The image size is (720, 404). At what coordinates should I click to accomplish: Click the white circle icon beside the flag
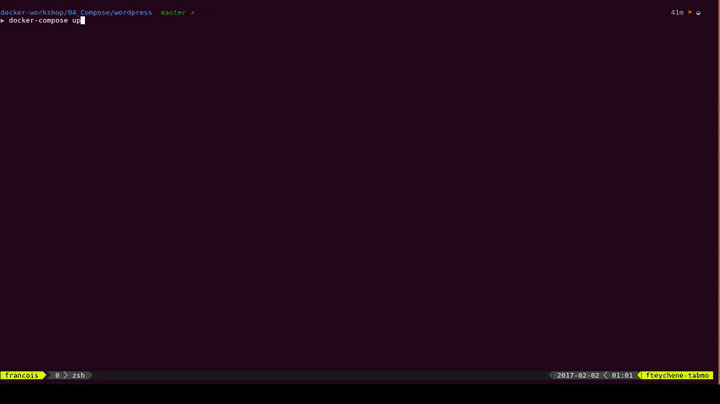coord(699,12)
